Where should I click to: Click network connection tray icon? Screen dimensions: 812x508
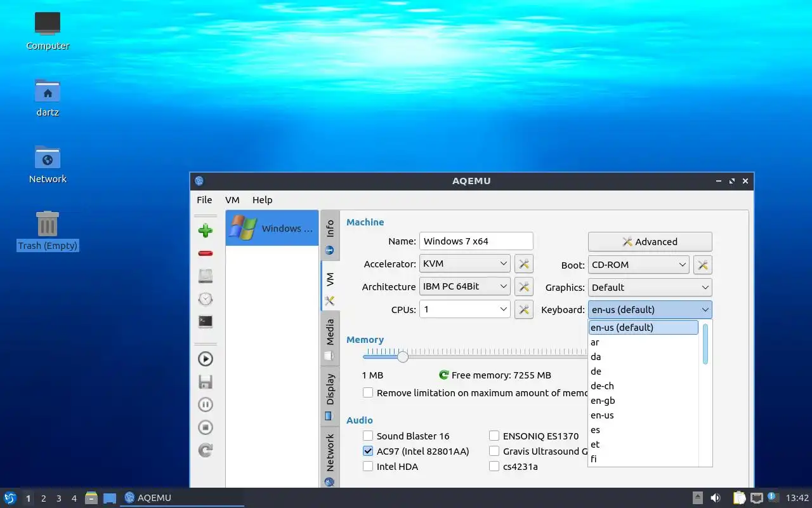(756, 498)
